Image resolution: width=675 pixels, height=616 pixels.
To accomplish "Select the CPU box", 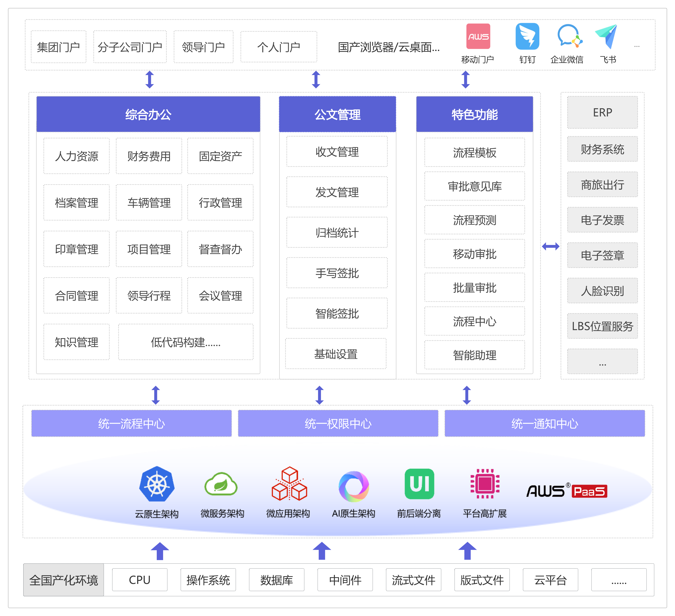I will [140, 580].
